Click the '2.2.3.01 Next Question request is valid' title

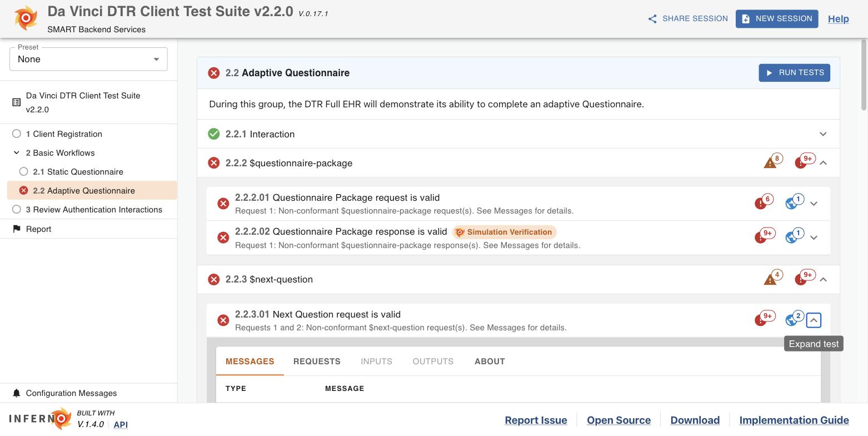tap(318, 314)
